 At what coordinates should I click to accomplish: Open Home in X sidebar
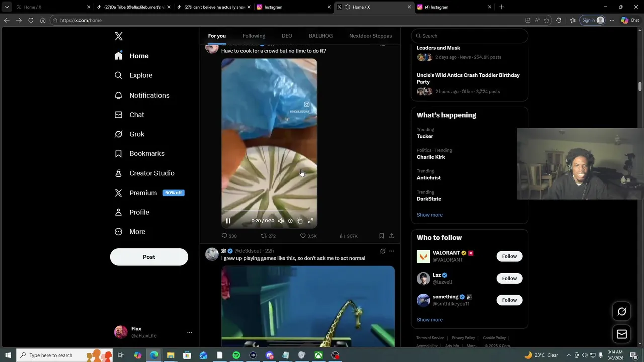pos(131,56)
